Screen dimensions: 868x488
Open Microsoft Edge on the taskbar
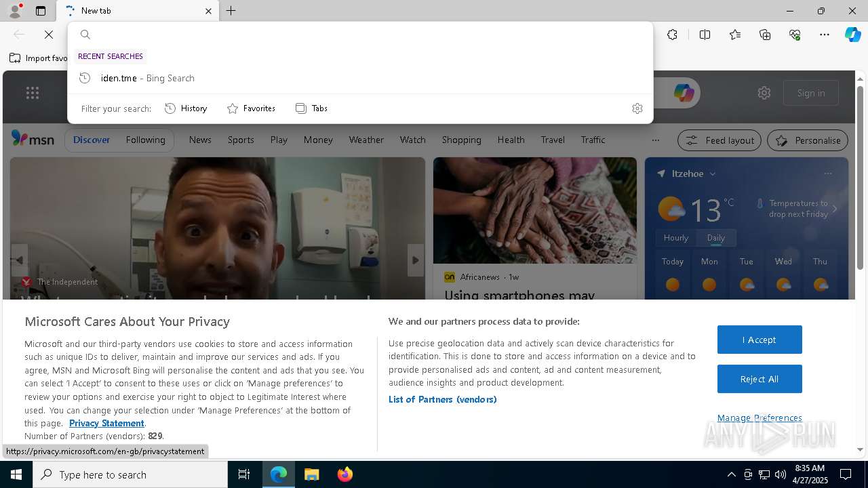click(279, 474)
